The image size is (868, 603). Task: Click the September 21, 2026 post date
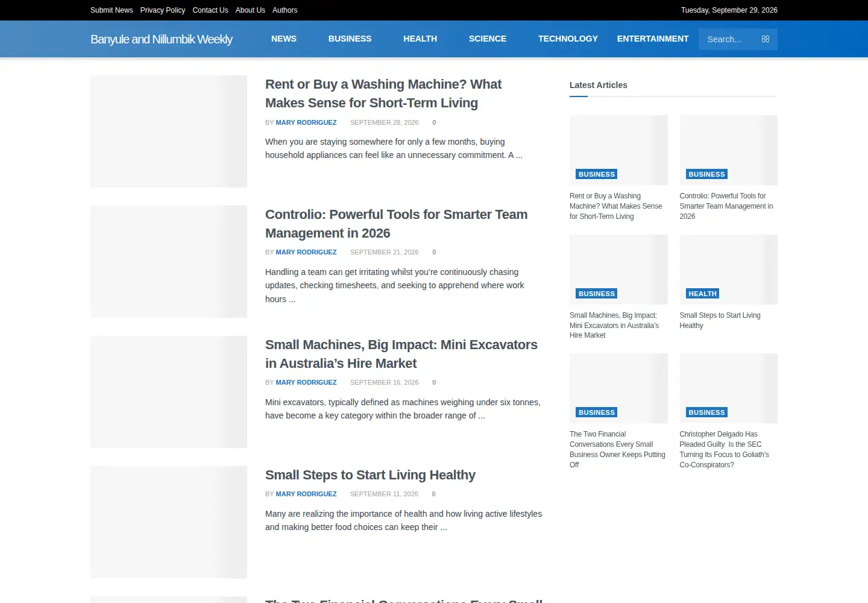384,252
